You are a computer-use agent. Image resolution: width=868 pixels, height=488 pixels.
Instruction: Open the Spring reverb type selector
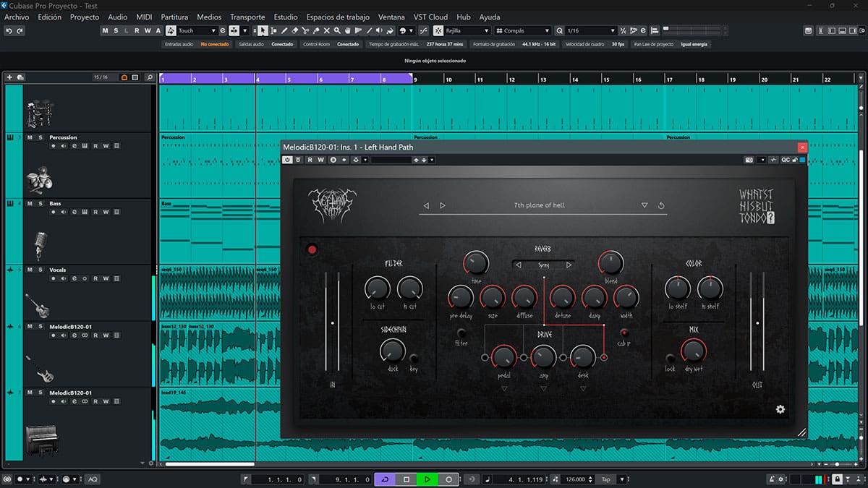click(543, 265)
